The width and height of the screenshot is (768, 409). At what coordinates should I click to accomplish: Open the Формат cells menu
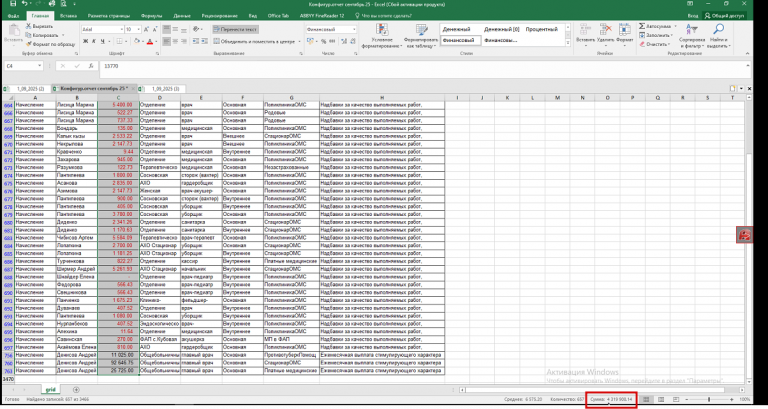[x=625, y=36]
